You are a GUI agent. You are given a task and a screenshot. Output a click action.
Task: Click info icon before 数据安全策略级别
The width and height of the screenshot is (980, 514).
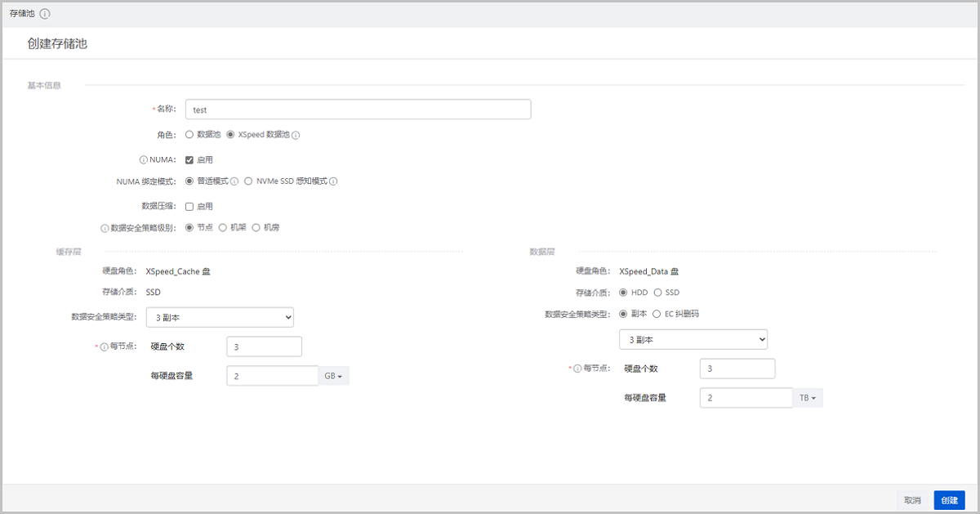pos(105,228)
